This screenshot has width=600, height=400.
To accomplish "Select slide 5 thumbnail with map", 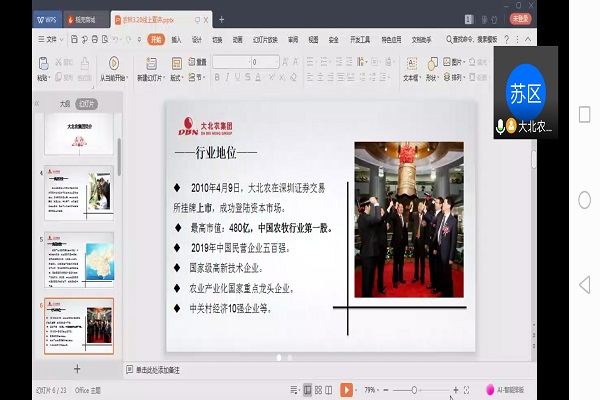I will point(78,258).
